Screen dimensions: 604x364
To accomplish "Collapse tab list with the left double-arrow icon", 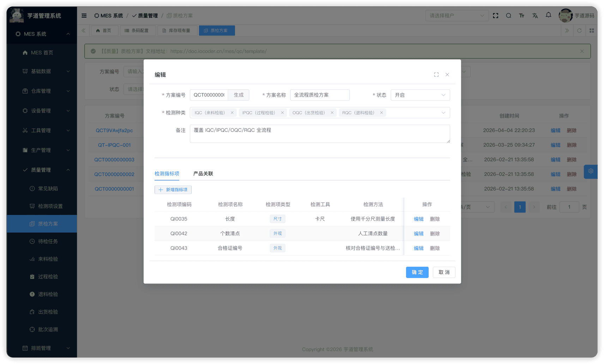I will (83, 30).
